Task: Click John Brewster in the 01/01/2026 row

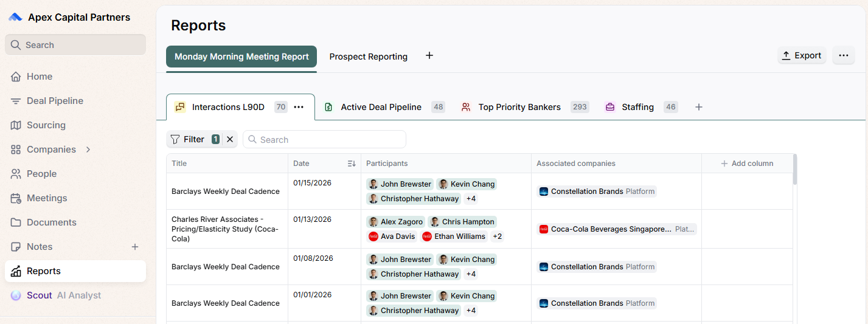Action: (x=400, y=296)
